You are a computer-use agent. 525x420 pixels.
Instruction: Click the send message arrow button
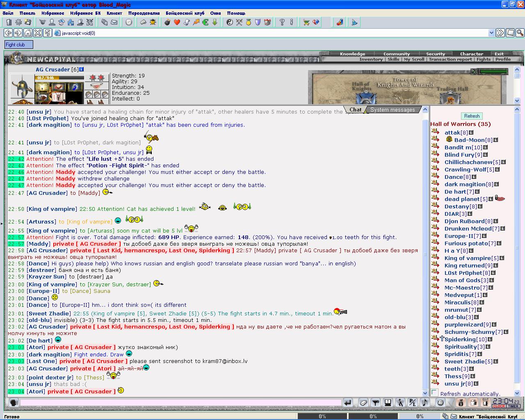[x=348, y=403]
